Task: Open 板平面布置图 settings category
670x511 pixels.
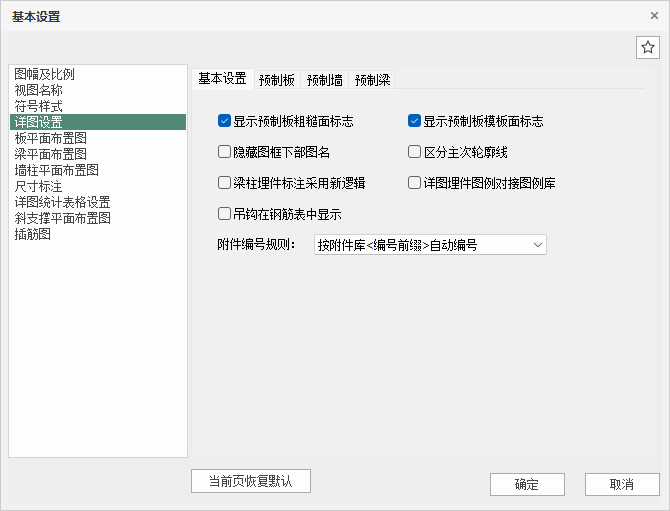Action: click(50, 138)
